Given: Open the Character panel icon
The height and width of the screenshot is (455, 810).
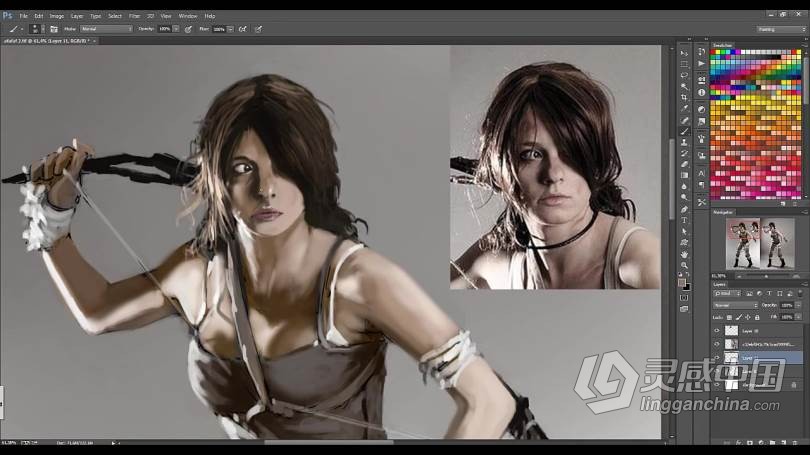Looking at the screenshot, I should click(702, 174).
